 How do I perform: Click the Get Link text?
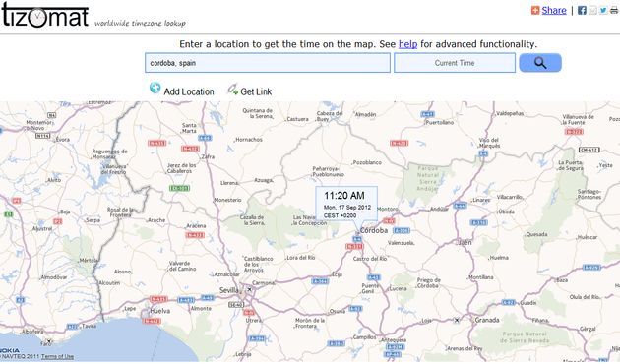(256, 91)
